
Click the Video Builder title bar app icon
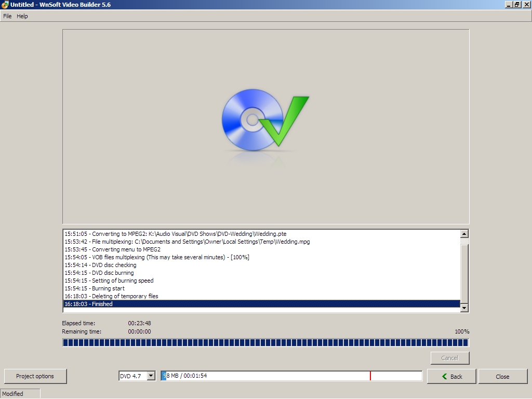tap(5, 4)
